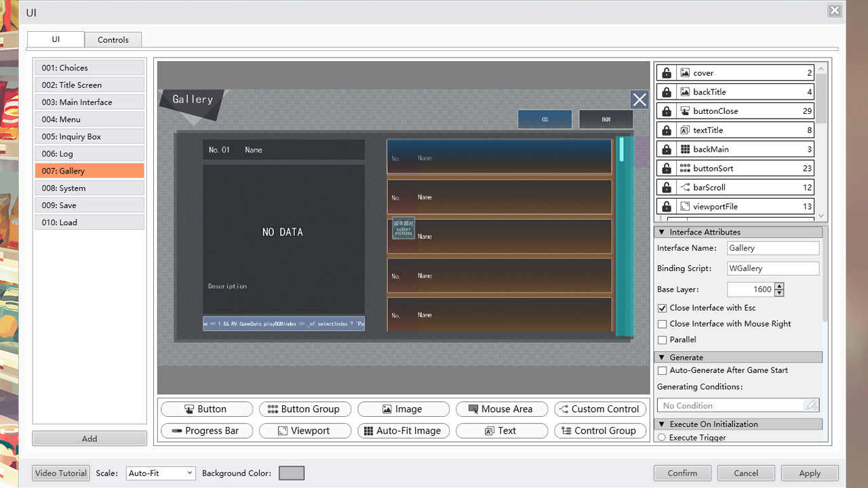Open the Scale dropdown at the bottom

[x=160, y=472]
